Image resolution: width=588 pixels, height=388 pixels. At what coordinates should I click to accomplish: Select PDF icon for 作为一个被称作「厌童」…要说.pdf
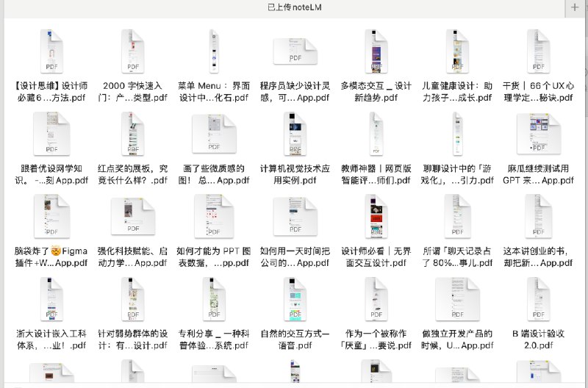(x=376, y=299)
